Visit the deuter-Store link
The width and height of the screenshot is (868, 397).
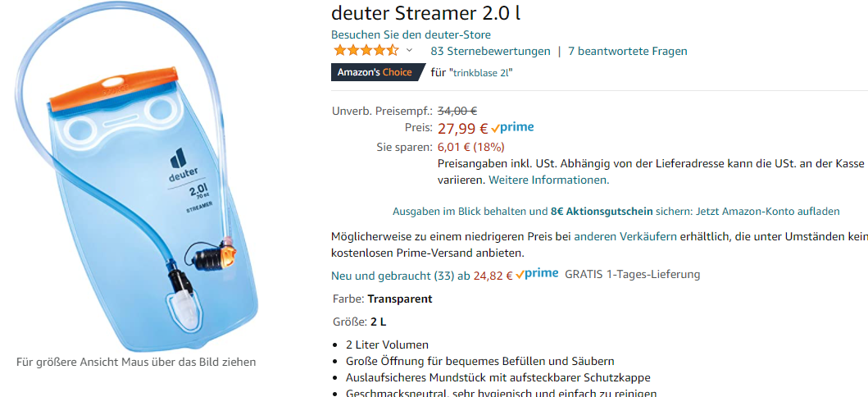[x=411, y=35]
